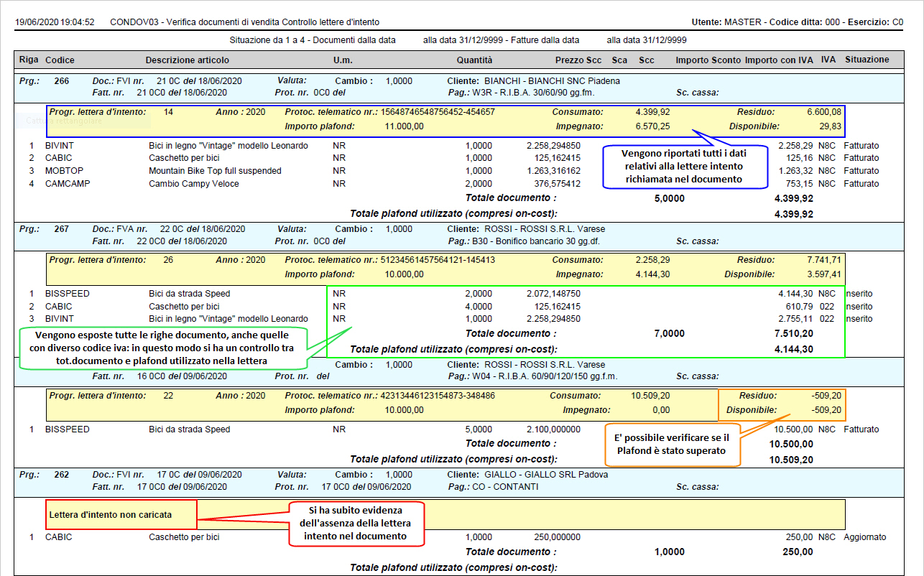
Task: Click the 'Riga' column header
Action: 27,60
